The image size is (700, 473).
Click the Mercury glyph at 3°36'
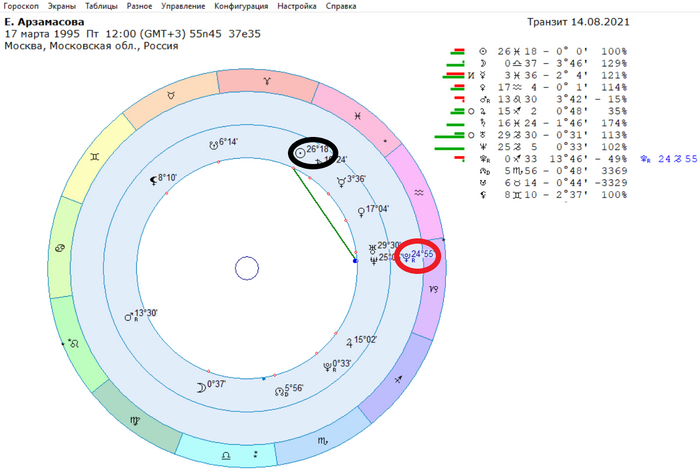pos(342,182)
